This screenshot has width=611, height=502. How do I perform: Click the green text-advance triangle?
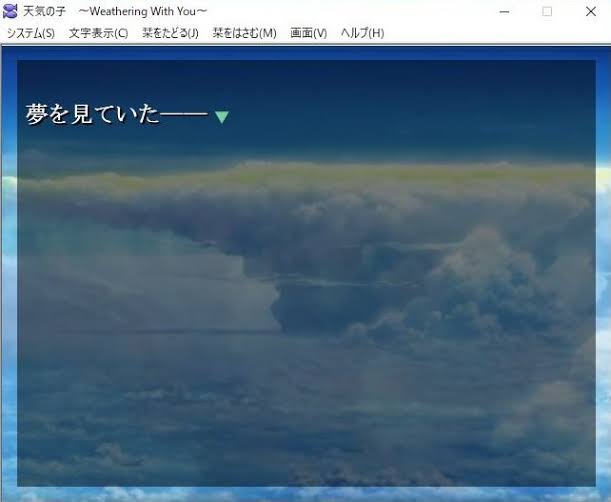[222, 117]
